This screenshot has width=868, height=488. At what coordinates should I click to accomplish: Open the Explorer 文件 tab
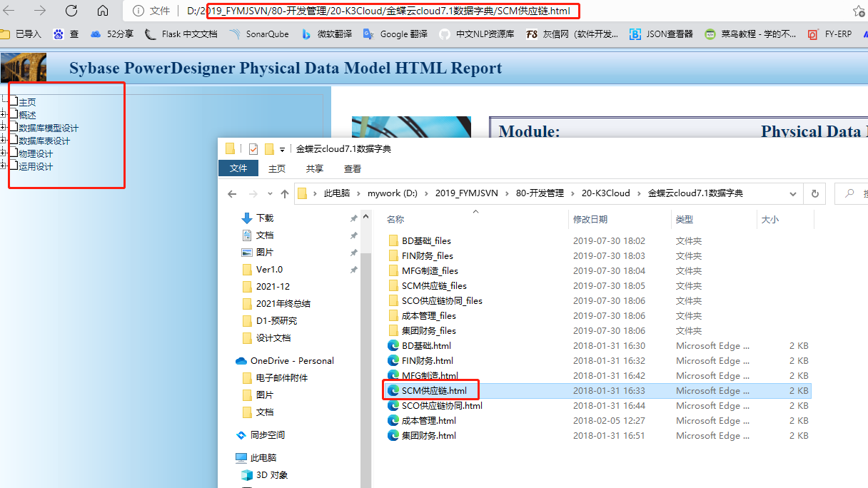point(238,168)
